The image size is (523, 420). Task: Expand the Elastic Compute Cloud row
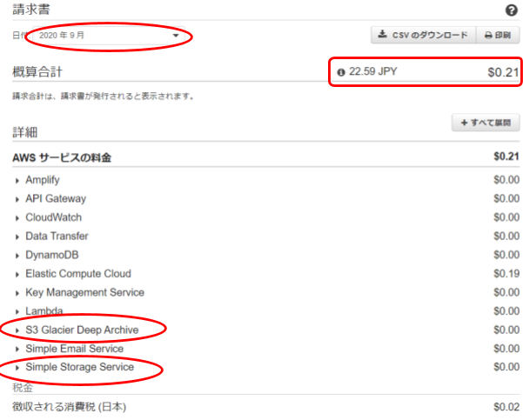click(17, 274)
